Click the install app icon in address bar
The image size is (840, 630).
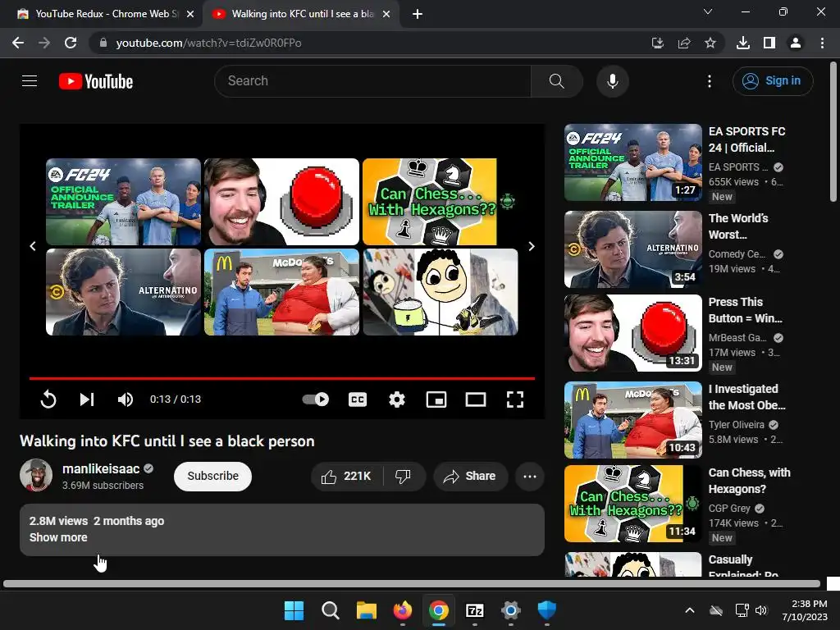pos(657,43)
